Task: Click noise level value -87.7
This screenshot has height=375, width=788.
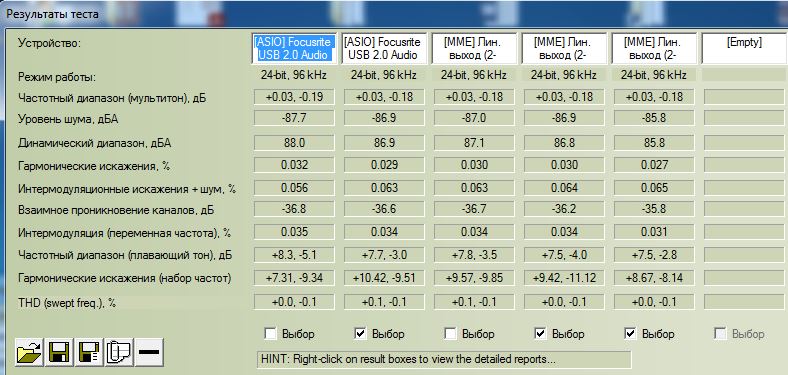Action: tap(294, 118)
